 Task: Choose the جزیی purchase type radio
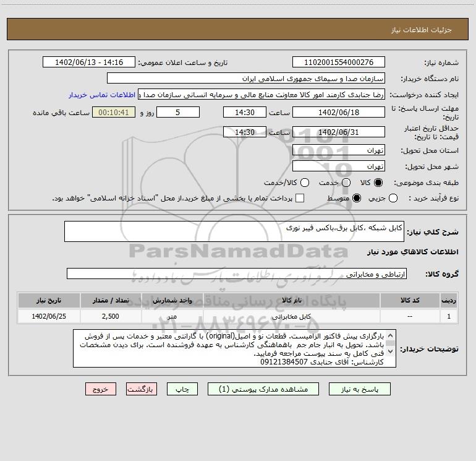point(393,198)
